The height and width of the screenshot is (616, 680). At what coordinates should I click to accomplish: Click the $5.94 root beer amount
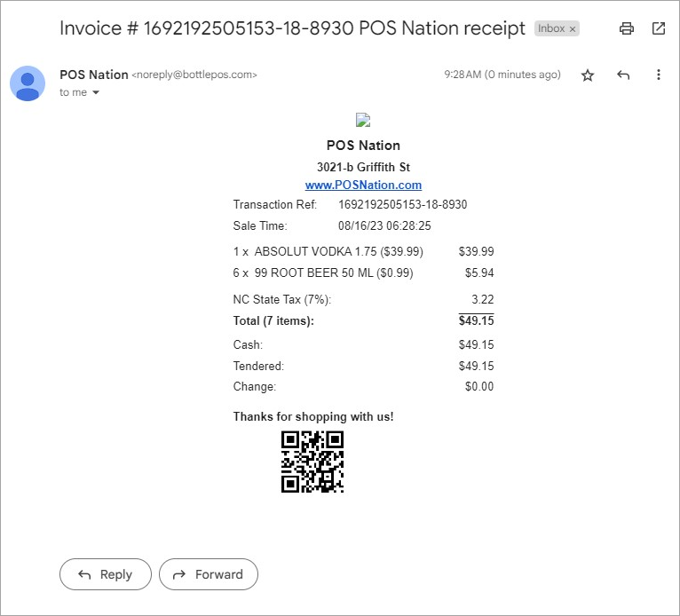(479, 273)
